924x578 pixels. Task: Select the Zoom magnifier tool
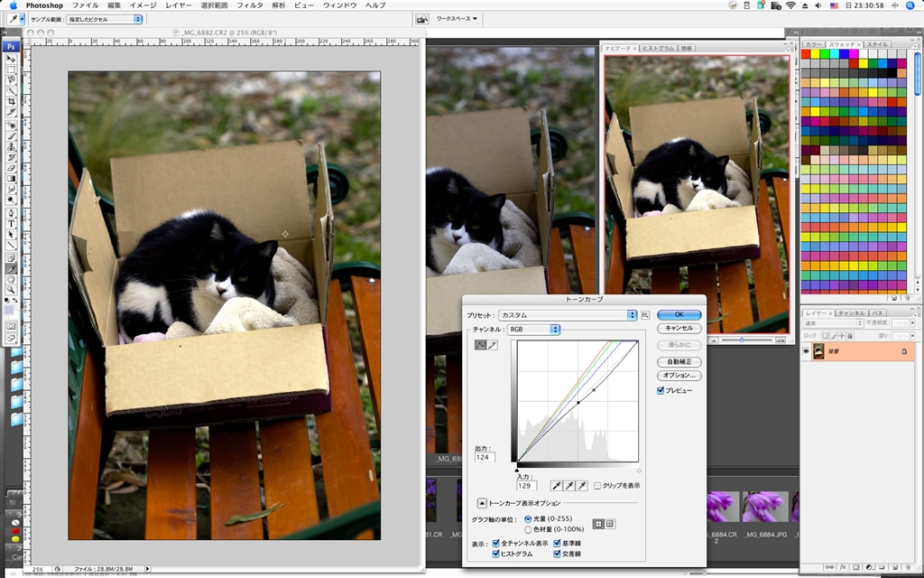point(11,290)
